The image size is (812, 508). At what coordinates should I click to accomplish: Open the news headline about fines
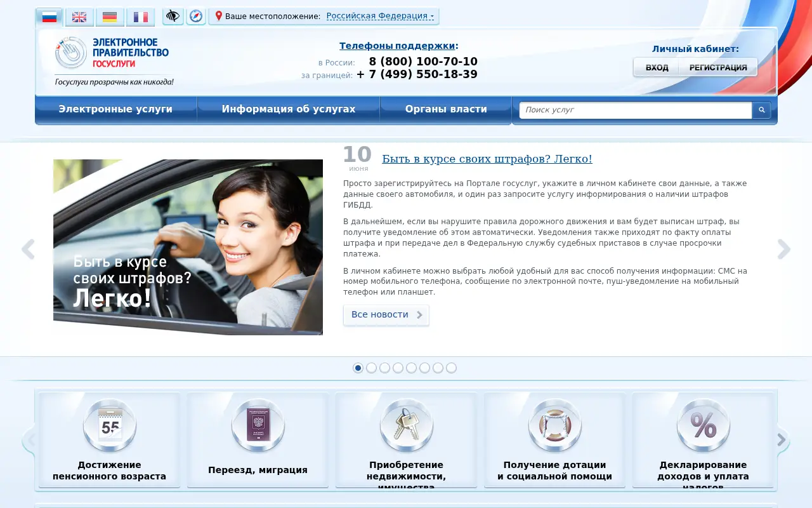click(x=487, y=159)
